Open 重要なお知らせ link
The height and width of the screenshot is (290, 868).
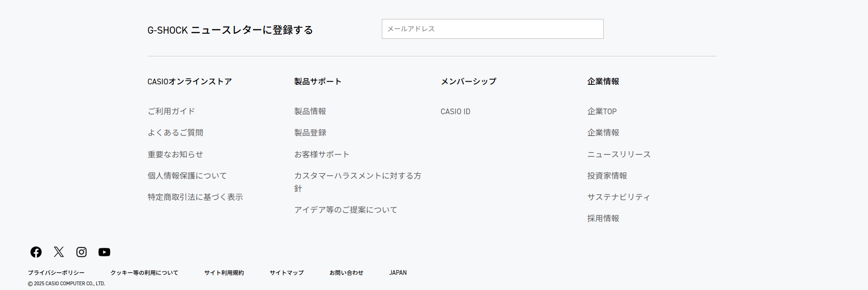pos(175,154)
